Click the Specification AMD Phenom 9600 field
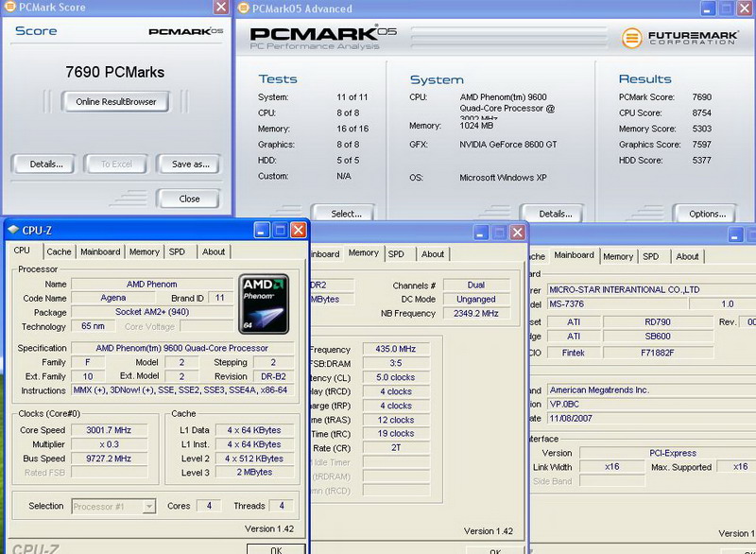This screenshot has height=554, width=756. point(182,348)
